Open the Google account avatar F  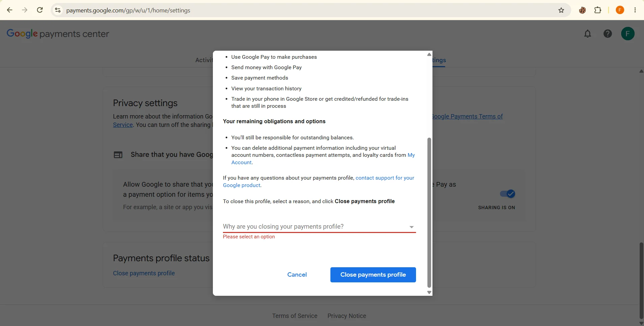click(x=628, y=34)
